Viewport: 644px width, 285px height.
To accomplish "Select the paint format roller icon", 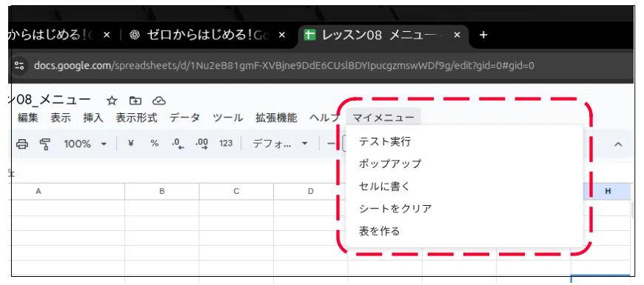I will click(x=44, y=144).
